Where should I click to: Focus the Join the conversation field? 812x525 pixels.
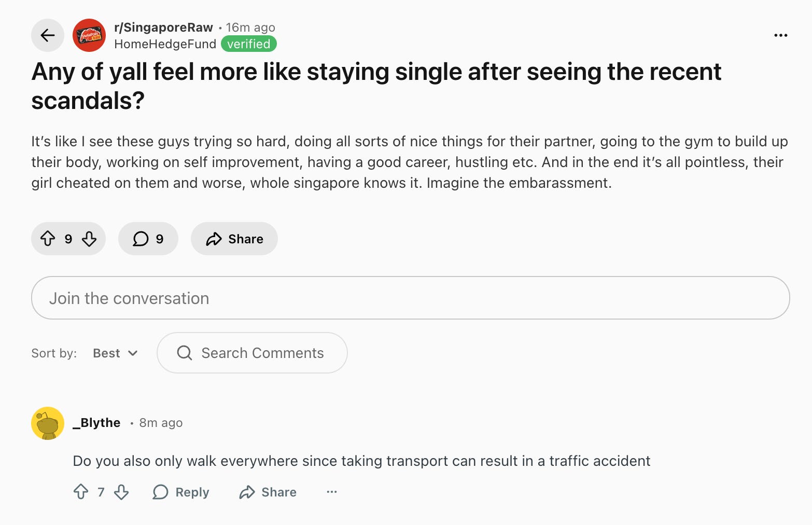point(411,298)
